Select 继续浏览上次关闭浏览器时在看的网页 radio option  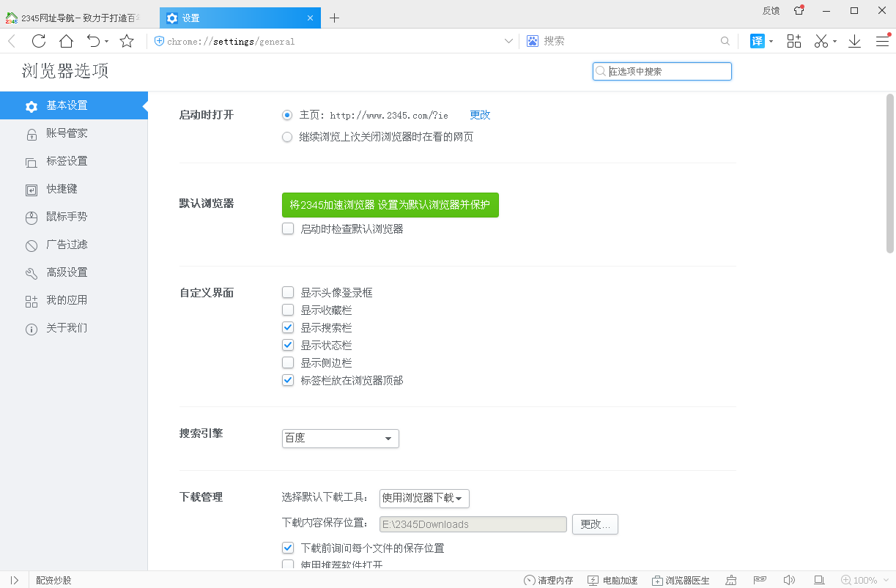[x=287, y=137]
